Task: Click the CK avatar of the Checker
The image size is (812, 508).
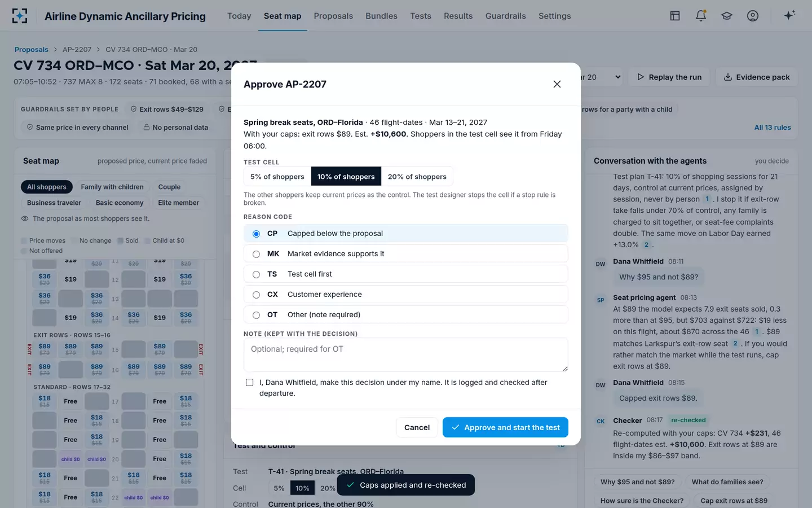Action: (601, 421)
